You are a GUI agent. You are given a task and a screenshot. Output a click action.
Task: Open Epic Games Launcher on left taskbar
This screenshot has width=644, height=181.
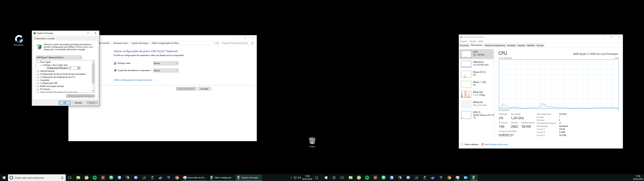click(x=169, y=178)
